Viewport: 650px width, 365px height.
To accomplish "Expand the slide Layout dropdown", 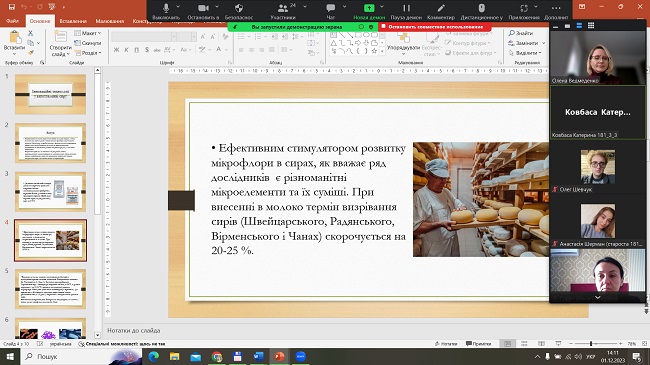I will [x=88, y=33].
